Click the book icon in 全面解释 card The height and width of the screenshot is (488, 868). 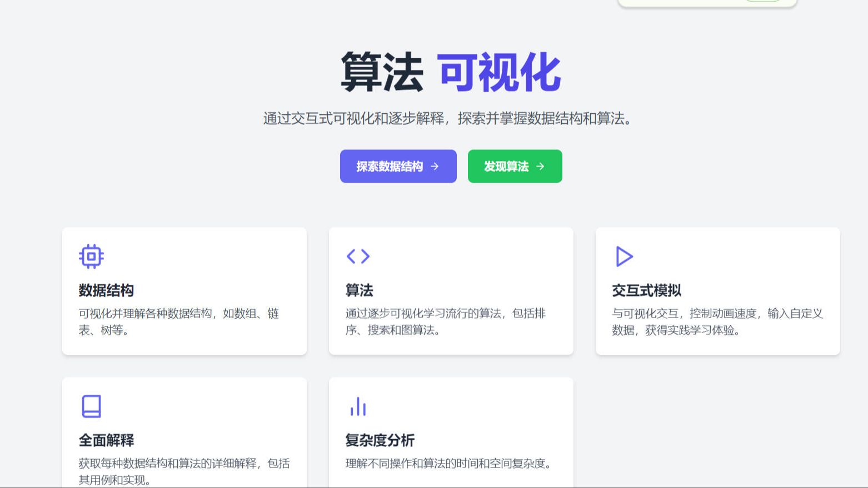(91, 406)
